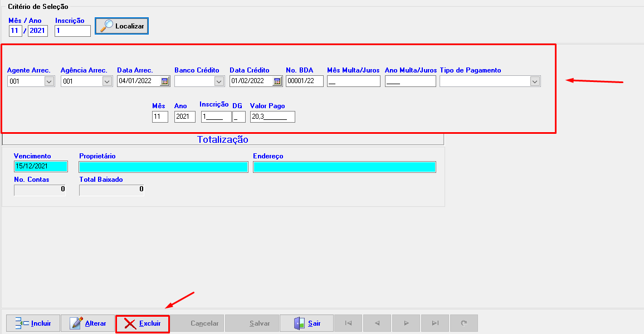Go to the first record
644x334 pixels.
pyautogui.click(x=348, y=323)
